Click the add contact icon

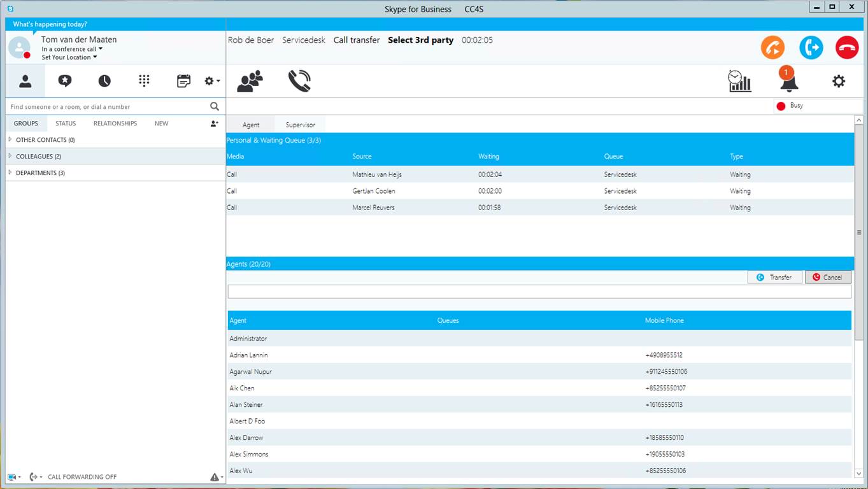pyautogui.click(x=215, y=124)
